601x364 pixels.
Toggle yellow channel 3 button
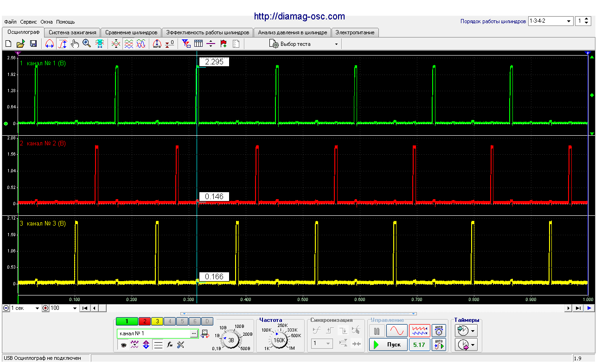(157, 321)
